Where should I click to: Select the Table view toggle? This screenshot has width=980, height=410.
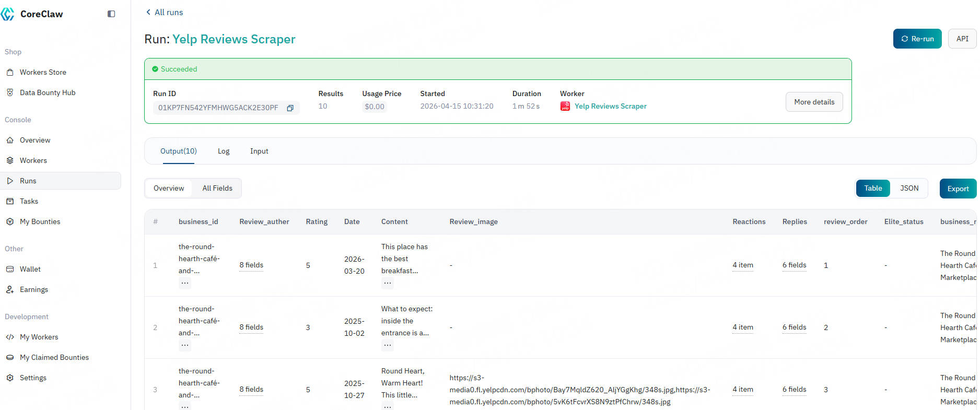pyautogui.click(x=872, y=189)
